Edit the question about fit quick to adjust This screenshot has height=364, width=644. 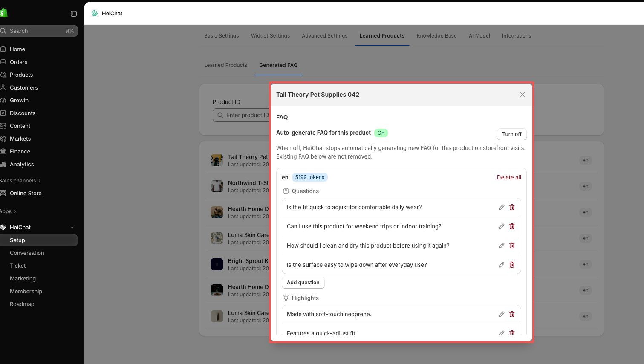point(502,207)
